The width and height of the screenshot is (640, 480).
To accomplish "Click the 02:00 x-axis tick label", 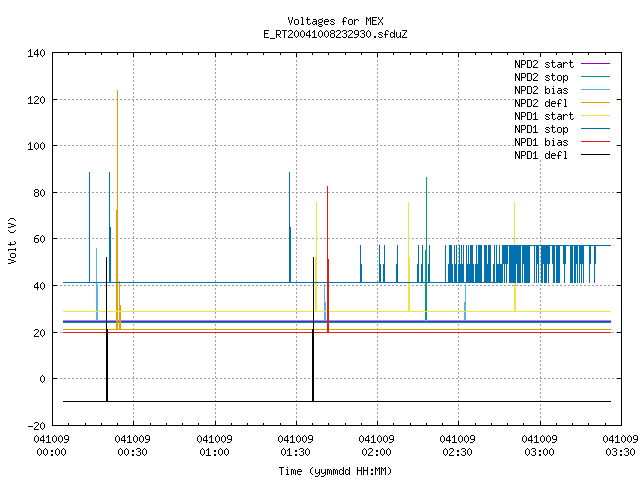I will pyautogui.click(x=376, y=452).
